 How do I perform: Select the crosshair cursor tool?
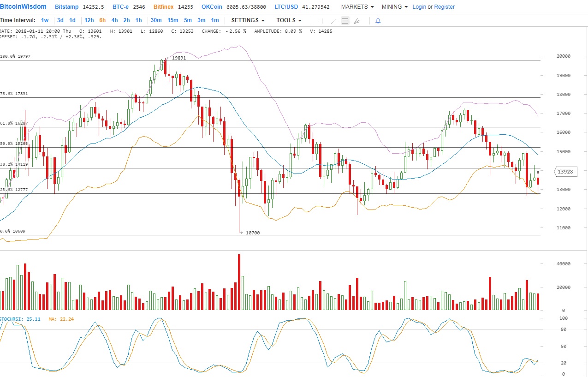click(x=322, y=21)
